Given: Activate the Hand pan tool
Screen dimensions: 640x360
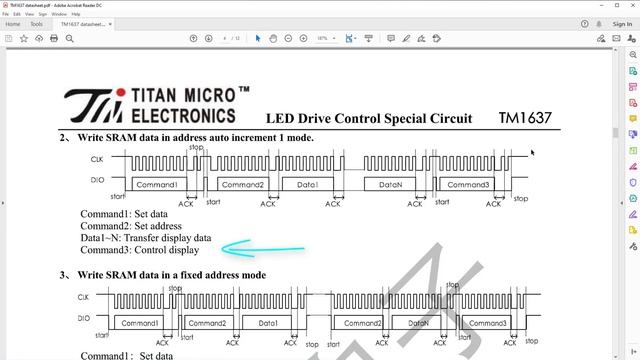Looking at the screenshot, I should (x=273, y=38).
